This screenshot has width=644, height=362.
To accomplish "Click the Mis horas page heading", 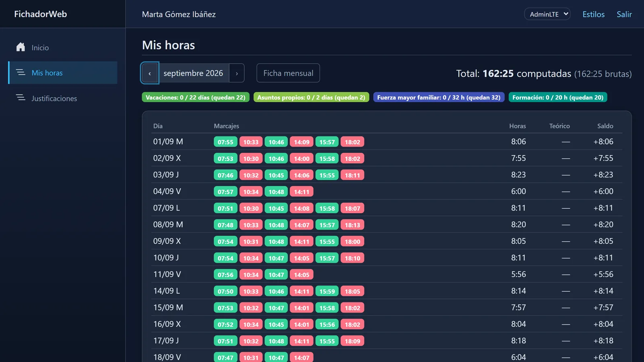I will 169,45.
